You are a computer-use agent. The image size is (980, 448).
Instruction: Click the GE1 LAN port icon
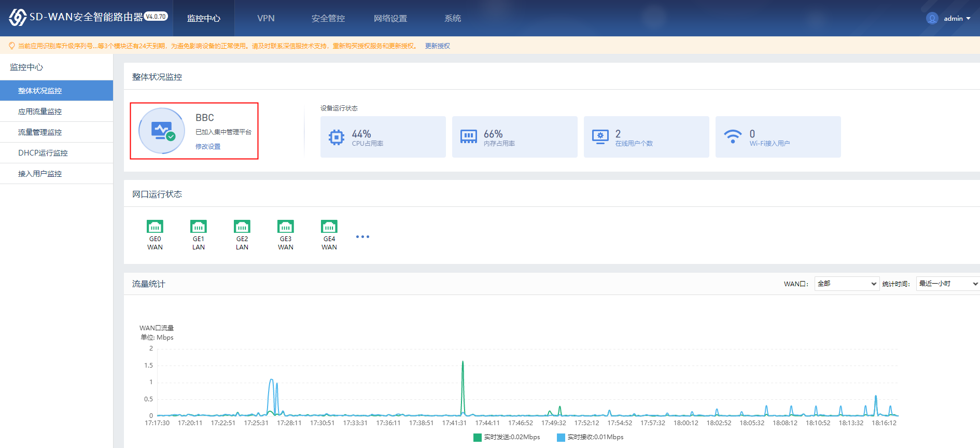(x=199, y=227)
